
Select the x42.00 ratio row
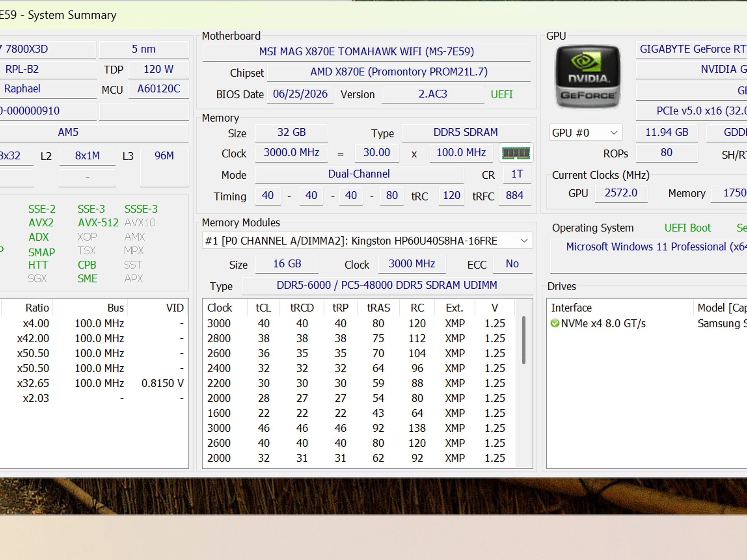coord(94,339)
